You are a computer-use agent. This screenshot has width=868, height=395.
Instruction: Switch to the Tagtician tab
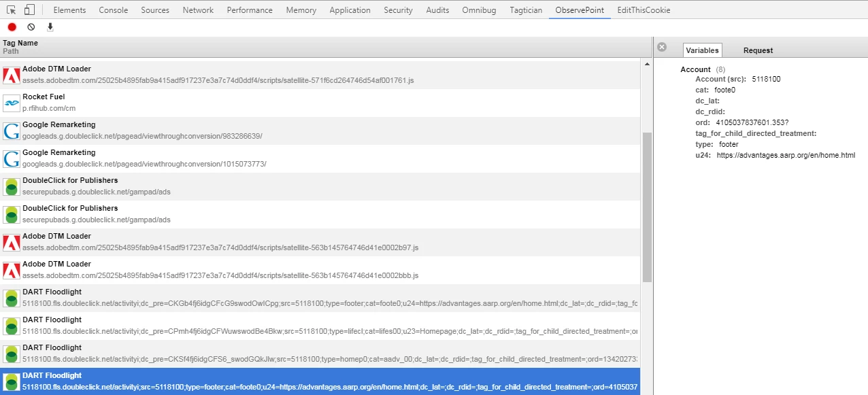tap(525, 10)
